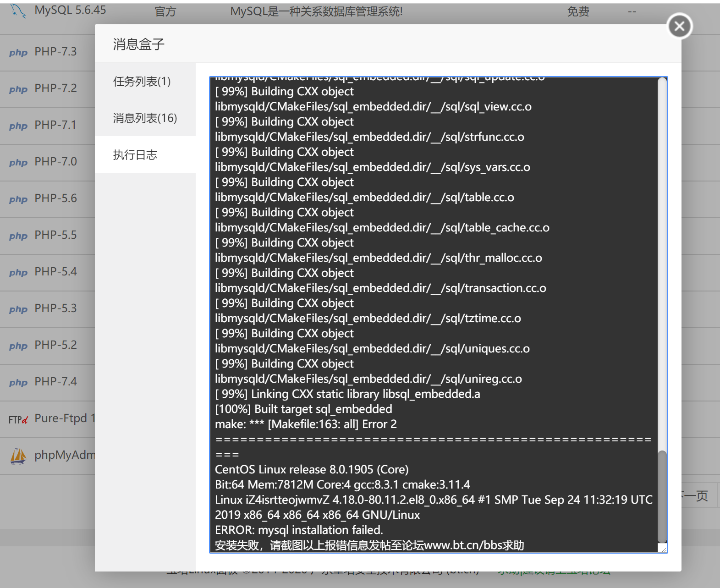
Task: Select PHP-7.2 row name
Action: [x=55, y=88]
